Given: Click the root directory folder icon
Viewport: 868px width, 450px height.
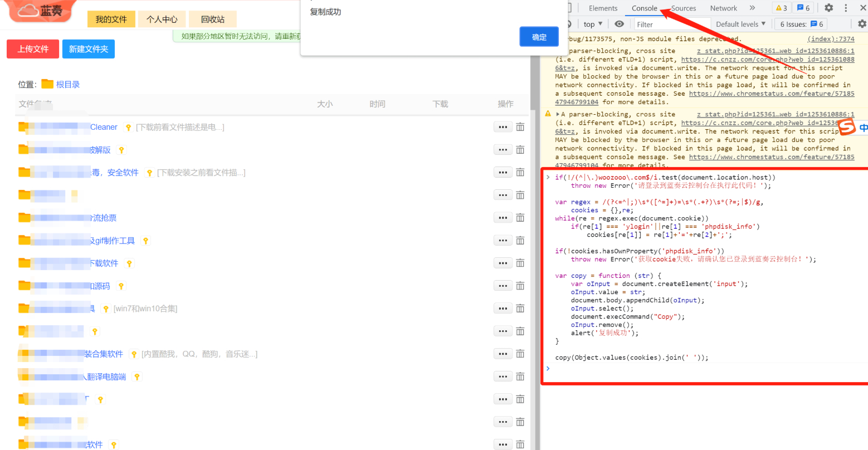Looking at the screenshot, I should click(x=47, y=84).
